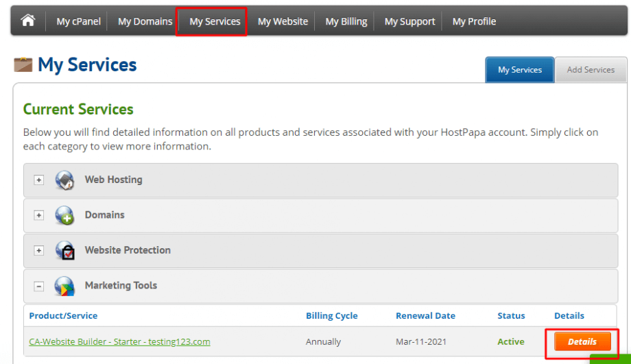The height and width of the screenshot is (364, 631).
Task: Click the Domains globe plus icon
Action: (64, 215)
